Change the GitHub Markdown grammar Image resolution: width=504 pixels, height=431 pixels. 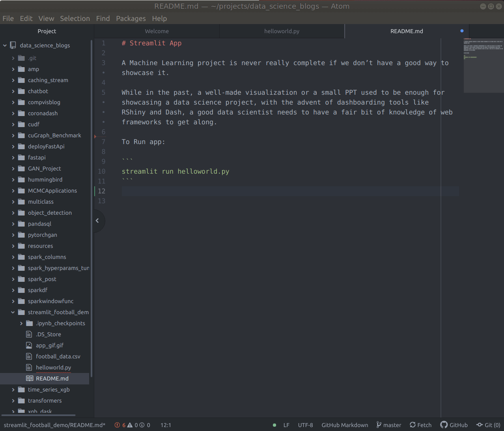345,425
